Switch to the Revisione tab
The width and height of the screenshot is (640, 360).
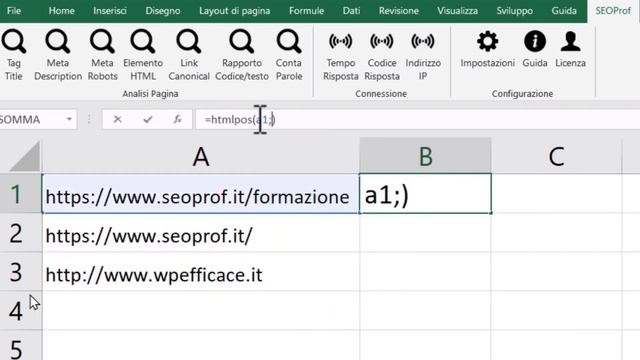point(398,11)
